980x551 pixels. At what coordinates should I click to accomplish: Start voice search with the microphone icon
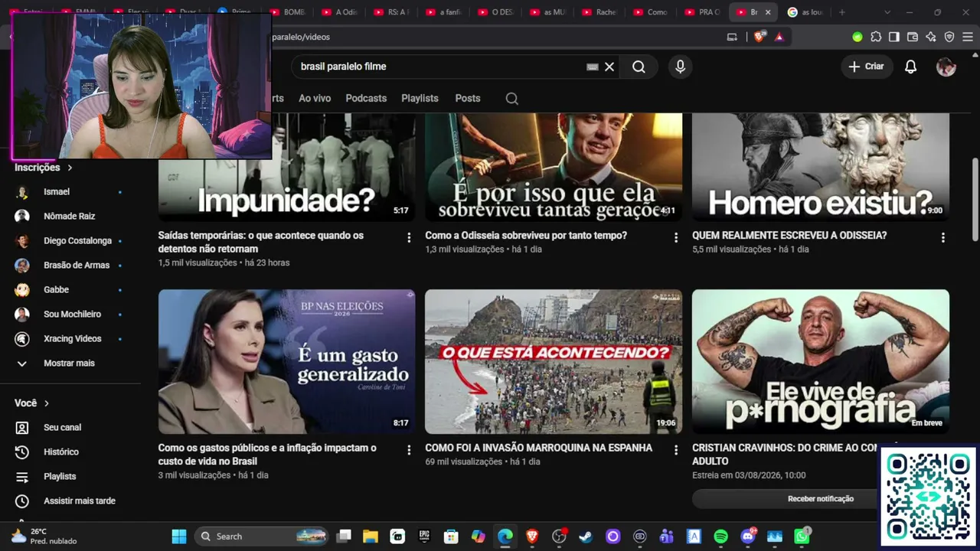[x=680, y=67]
